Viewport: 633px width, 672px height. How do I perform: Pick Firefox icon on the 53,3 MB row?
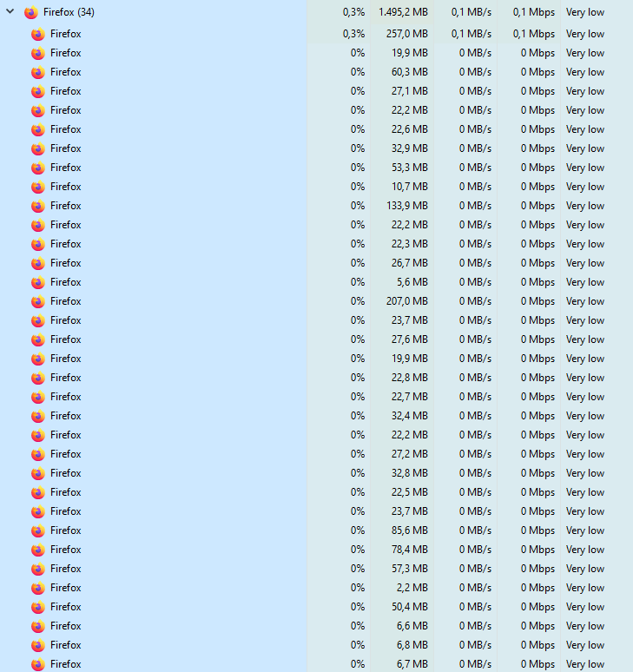(x=38, y=168)
